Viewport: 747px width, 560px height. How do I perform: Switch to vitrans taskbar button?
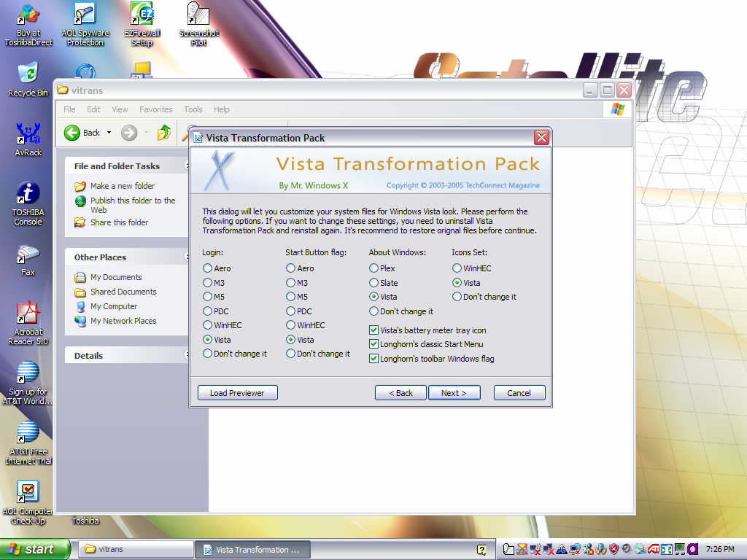click(135, 550)
